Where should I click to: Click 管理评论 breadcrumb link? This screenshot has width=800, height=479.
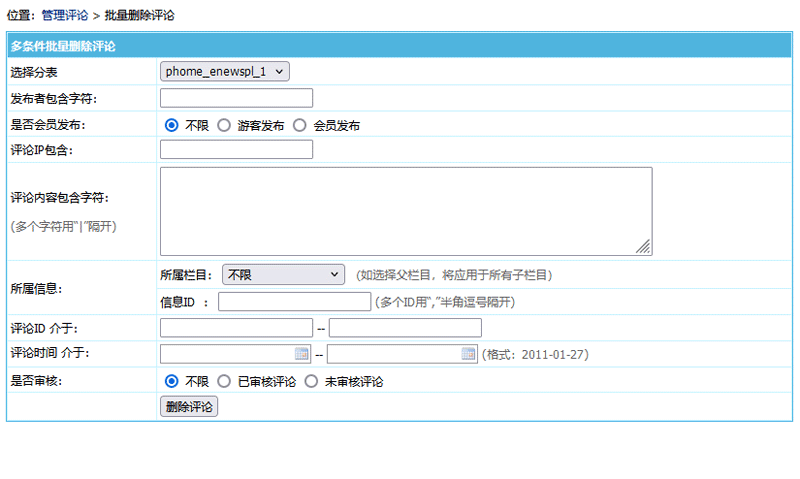click(65, 16)
